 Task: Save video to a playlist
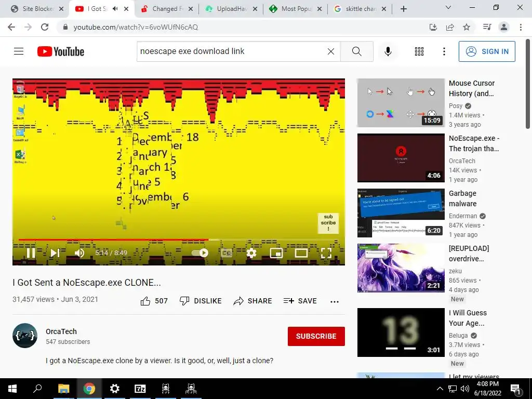tap(300, 301)
